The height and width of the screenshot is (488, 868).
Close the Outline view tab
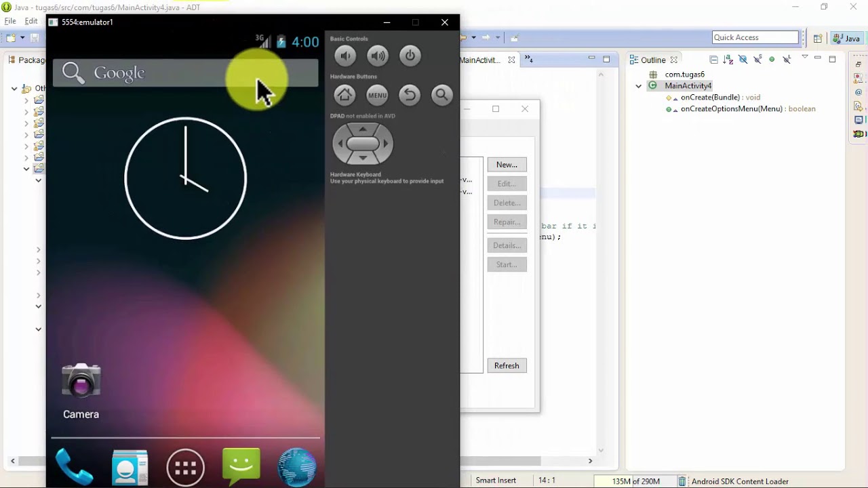[x=673, y=60]
